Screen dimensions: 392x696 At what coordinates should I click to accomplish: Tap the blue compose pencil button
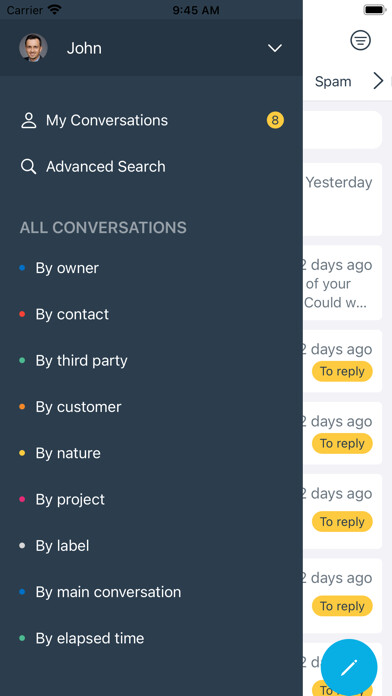pyautogui.click(x=349, y=667)
